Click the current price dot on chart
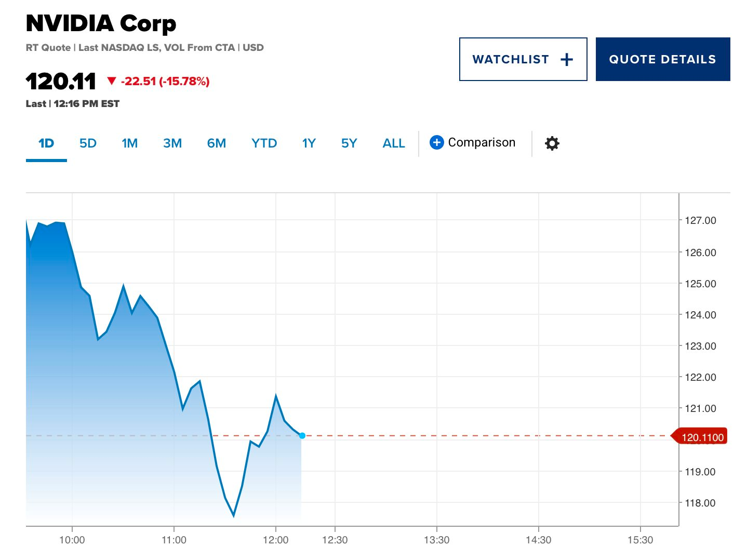 [x=302, y=435]
